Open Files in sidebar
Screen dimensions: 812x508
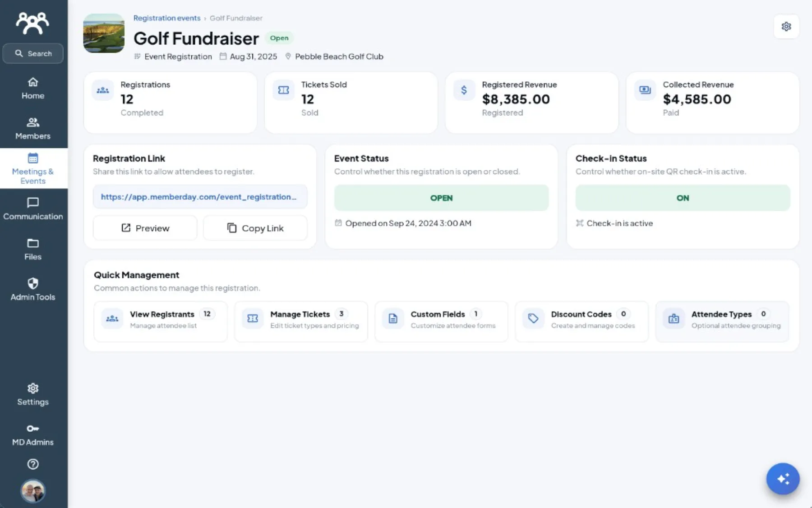point(33,249)
